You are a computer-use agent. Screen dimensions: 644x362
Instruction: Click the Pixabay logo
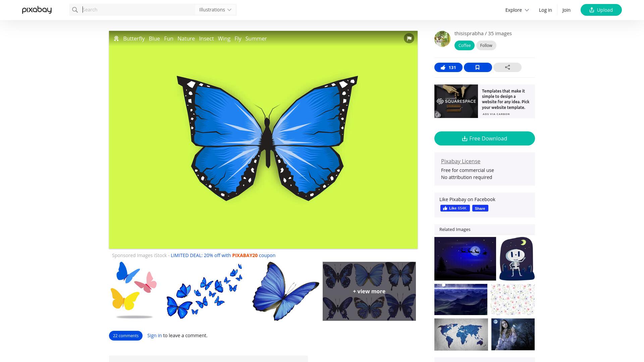click(x=37, y=10)
